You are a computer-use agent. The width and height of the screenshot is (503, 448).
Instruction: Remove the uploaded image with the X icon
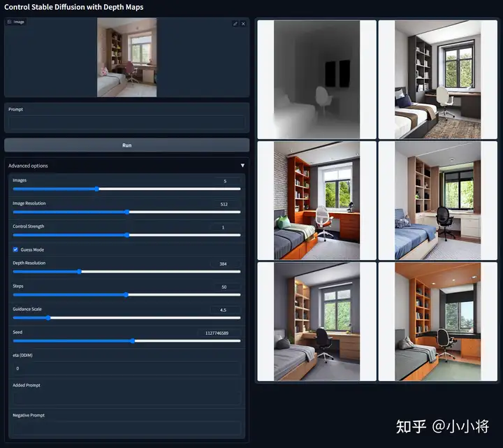click(243, 24)
